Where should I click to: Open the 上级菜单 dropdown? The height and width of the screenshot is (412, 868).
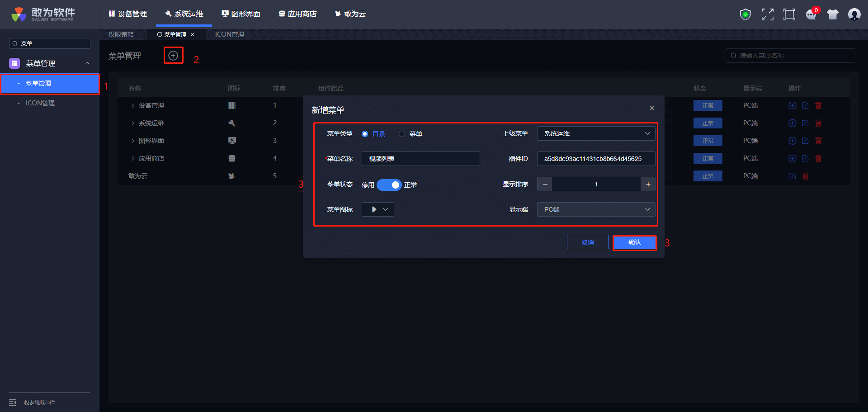click(595, 133)
